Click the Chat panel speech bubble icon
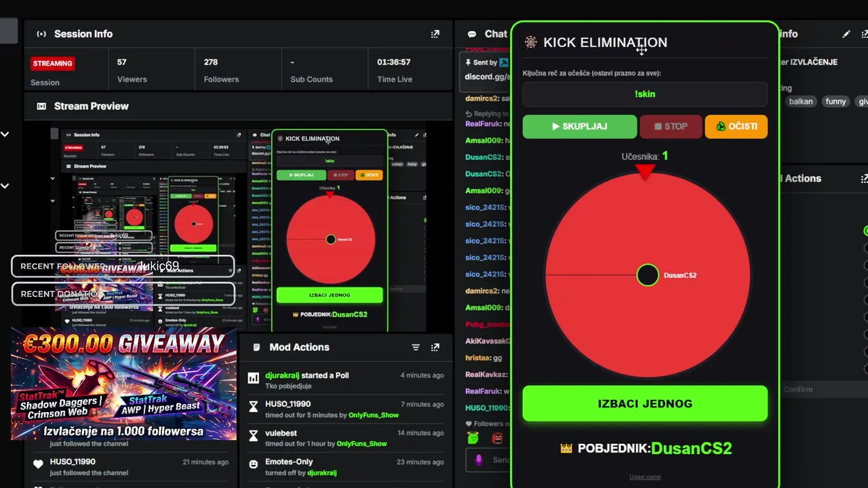 (x=472, y=34)
